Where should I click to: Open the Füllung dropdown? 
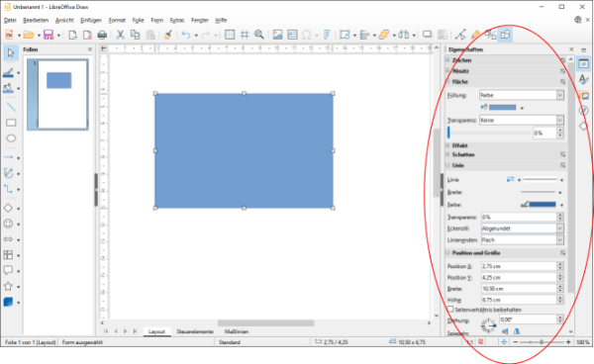pyautogui.click(x=522, y=95)
